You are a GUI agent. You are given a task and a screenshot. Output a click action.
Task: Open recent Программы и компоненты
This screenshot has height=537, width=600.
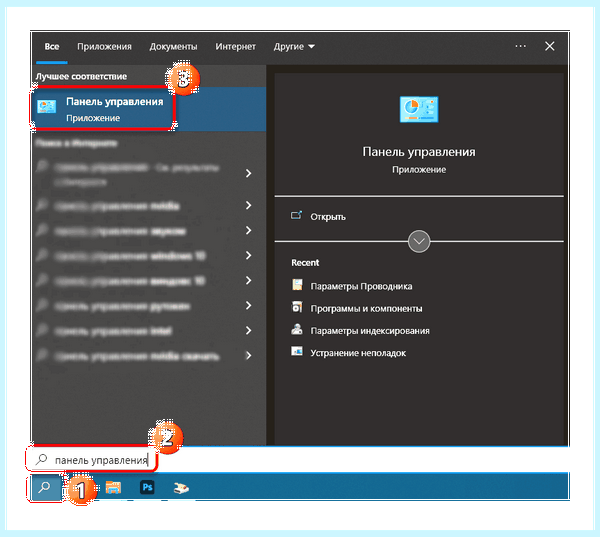(366, 308)
